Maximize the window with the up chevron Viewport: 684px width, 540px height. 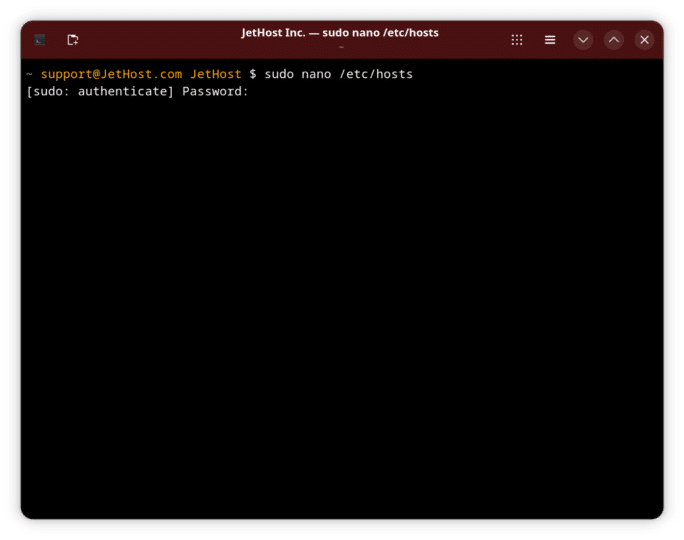pyautogui.click(x=613, y=40)
